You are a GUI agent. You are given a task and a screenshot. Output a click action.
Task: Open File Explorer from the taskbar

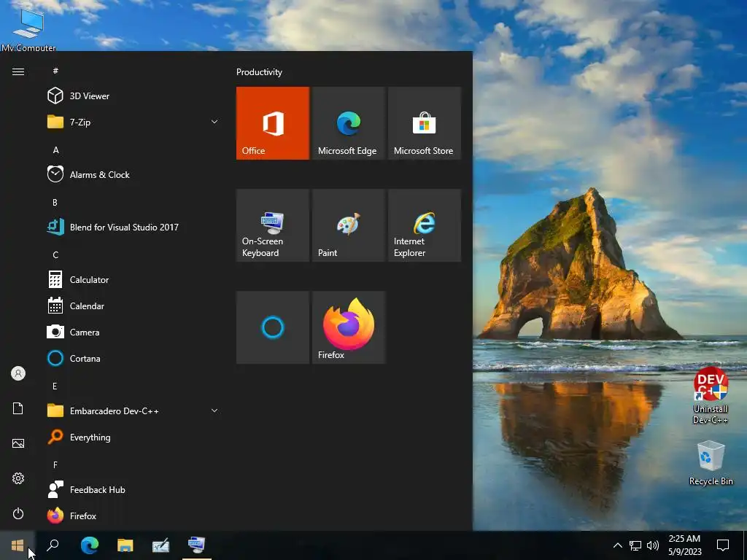point(125,545)
